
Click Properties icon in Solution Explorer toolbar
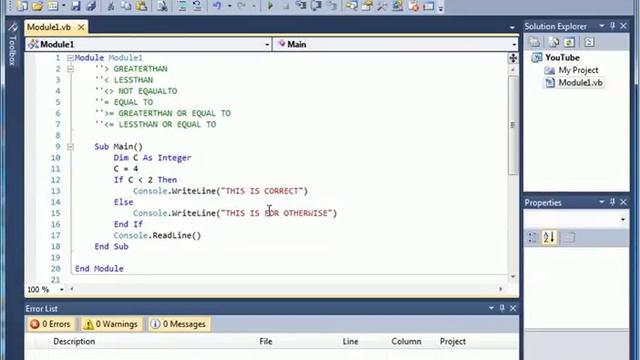pos(534,42)
